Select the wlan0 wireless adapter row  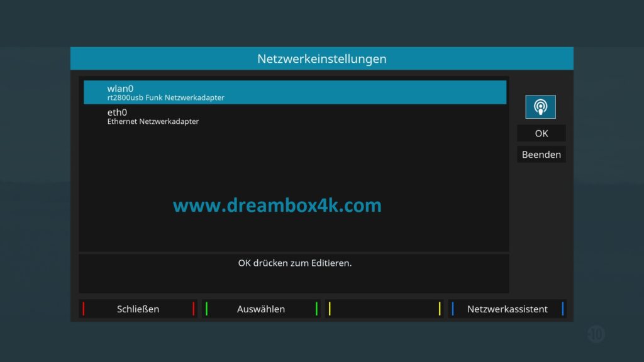(x=295, y=92)
